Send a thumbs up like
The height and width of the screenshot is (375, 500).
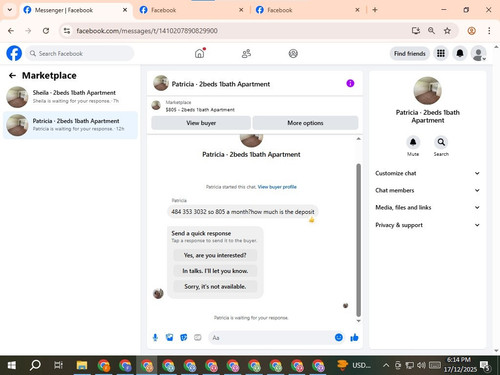click(354, 337)
